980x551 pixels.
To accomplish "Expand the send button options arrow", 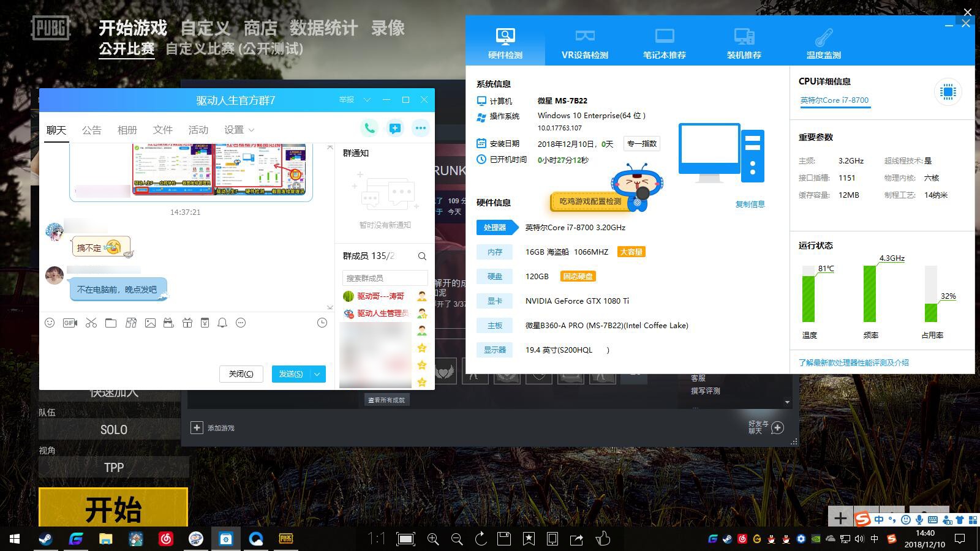I will (x=317, y=374).
